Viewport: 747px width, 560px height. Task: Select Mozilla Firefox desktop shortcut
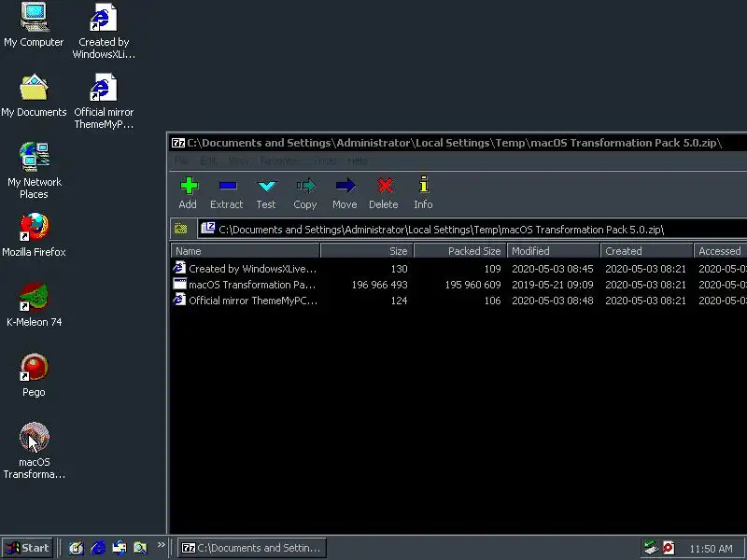34,235
